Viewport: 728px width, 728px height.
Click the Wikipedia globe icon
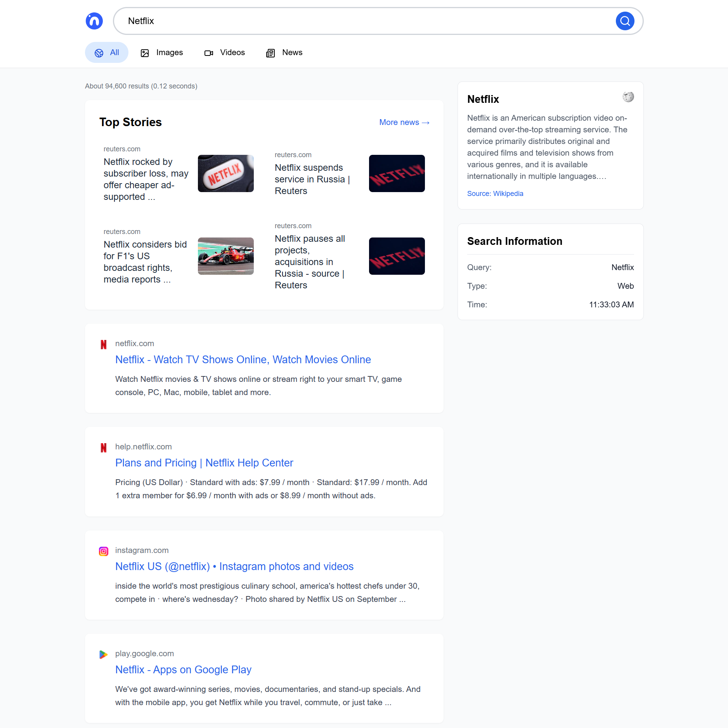point(628,97)
